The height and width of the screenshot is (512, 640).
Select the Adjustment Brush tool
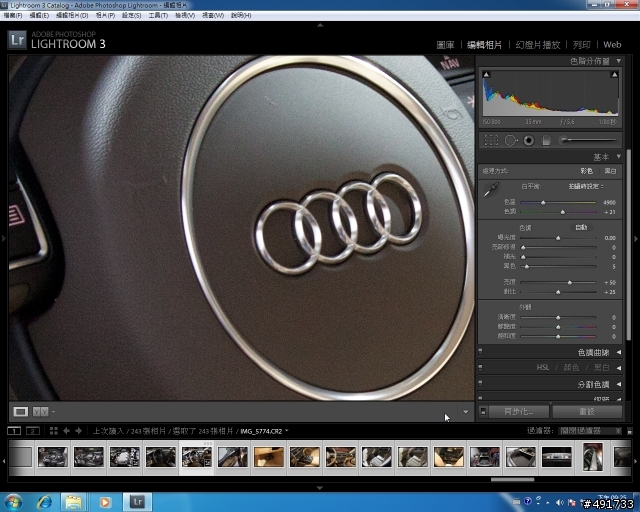(x=588, y=140)
